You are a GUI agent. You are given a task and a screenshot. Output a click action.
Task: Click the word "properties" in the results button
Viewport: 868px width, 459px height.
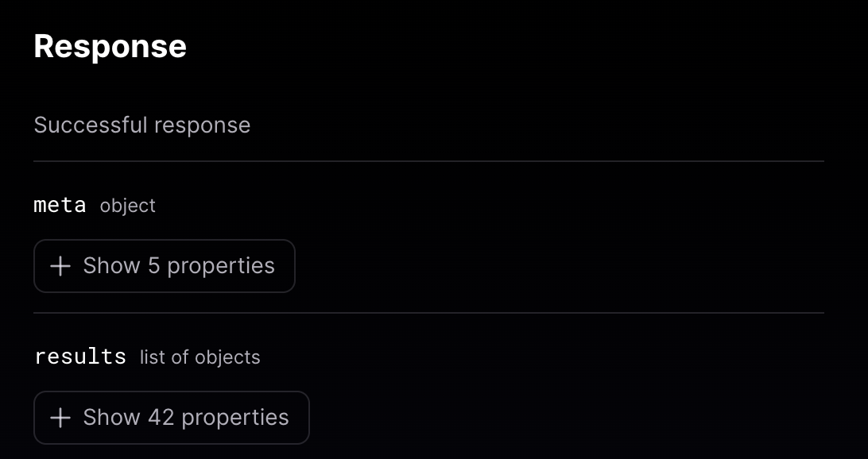[x=235, y=418]
